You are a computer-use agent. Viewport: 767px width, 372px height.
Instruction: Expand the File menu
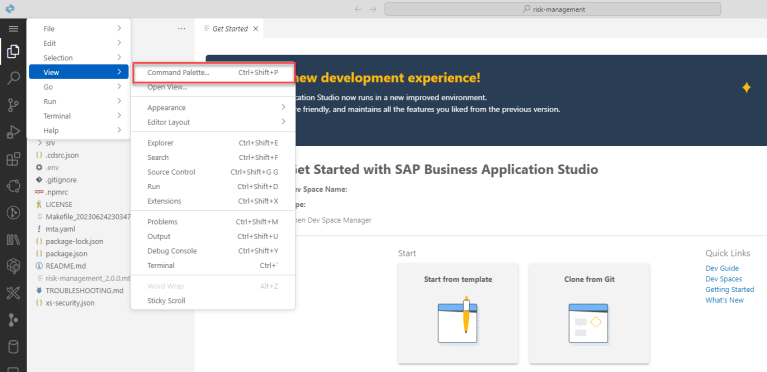(78, 29)
